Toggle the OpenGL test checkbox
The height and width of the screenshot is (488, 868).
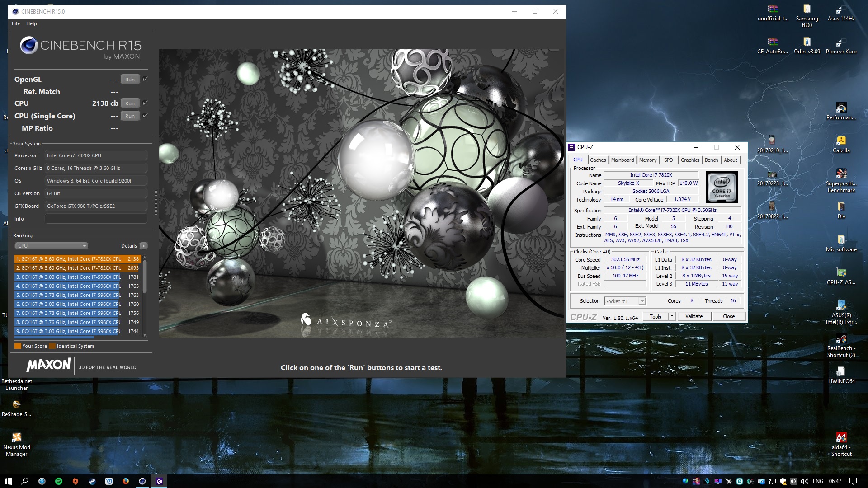tap(146, 79)
